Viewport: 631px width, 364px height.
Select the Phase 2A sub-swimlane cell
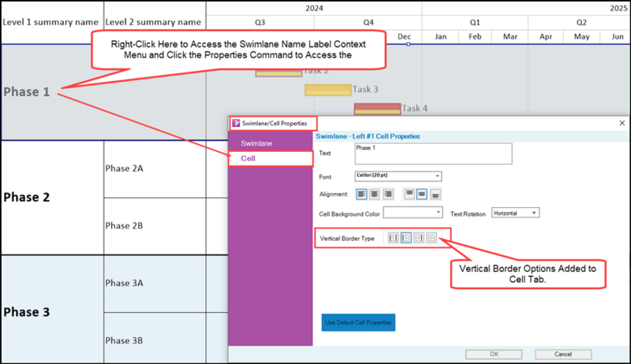[155, 169]
